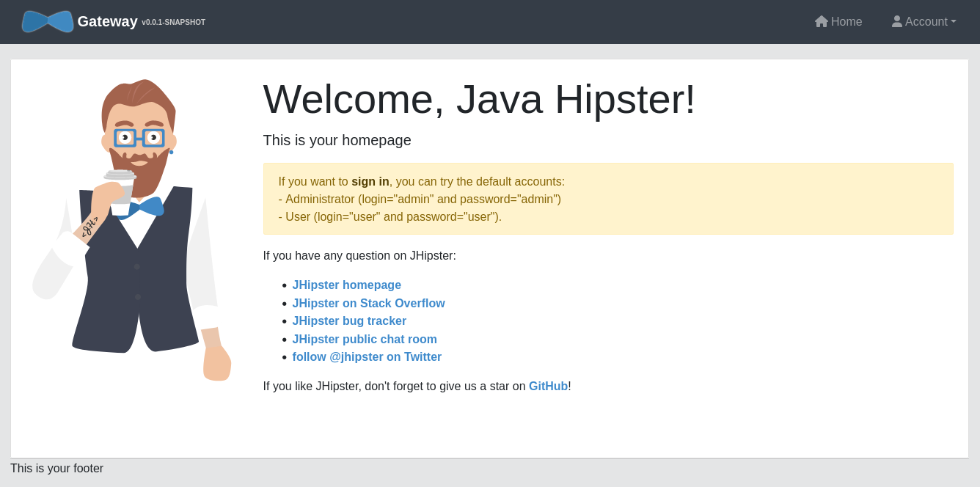Click the house icon beside Home

[821, 21]
